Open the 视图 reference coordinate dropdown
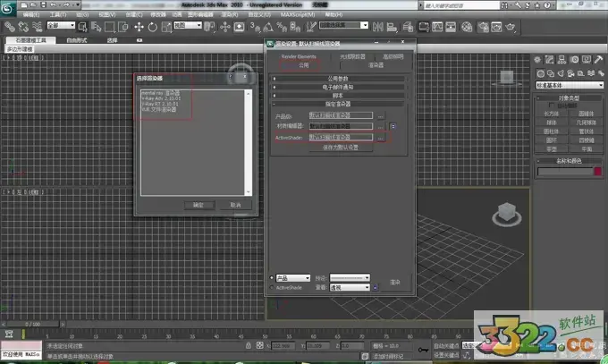608x364 pixels. point(188,25)
